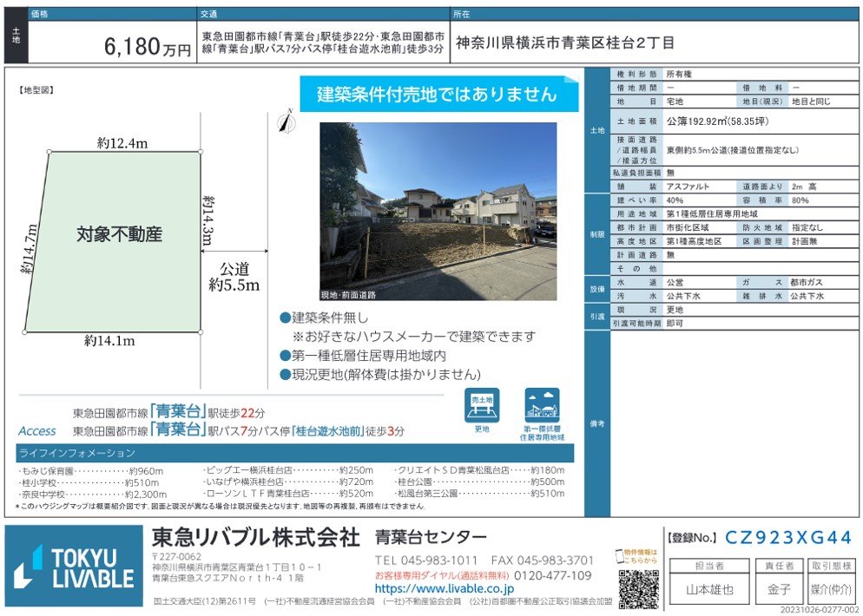This screenshot has width=863, height=616.
Task: Select the 備考 section side label
Action: [x=596, y=423]
